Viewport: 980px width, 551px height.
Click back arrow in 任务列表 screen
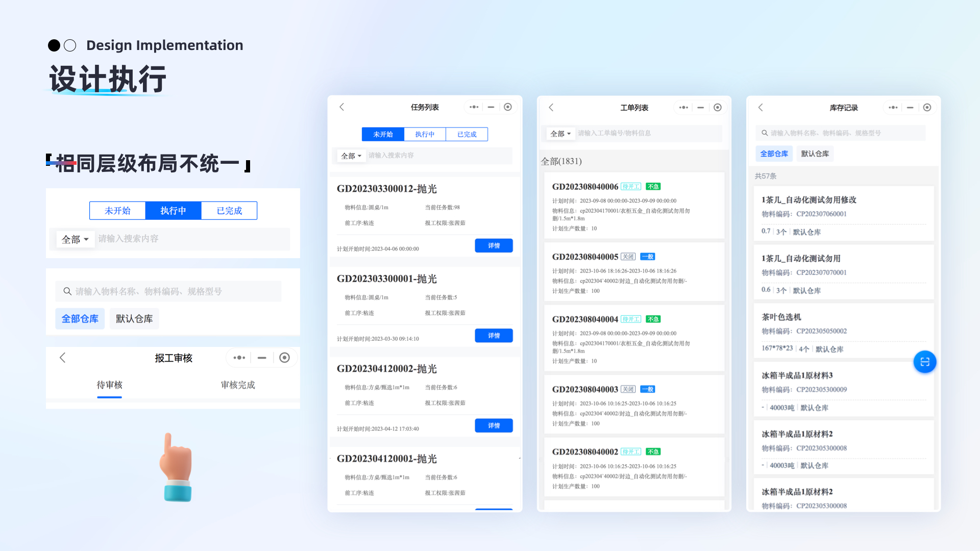tap(342, 107)
